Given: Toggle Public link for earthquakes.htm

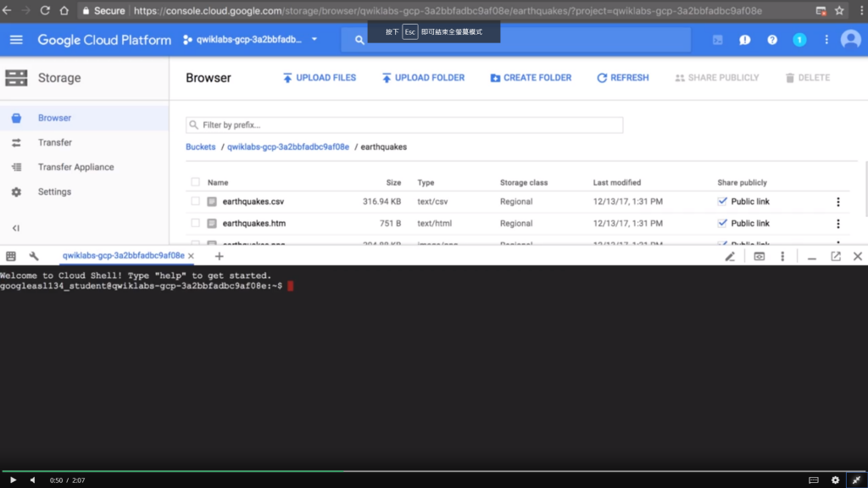Looking at the screenshot, I should click(x=722, y=223).
